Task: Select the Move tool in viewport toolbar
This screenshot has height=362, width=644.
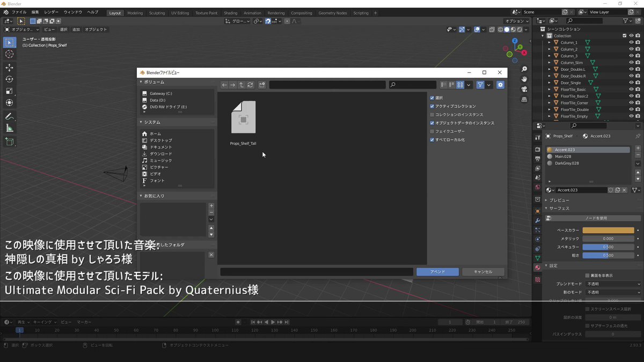Action: coord(9,68)
